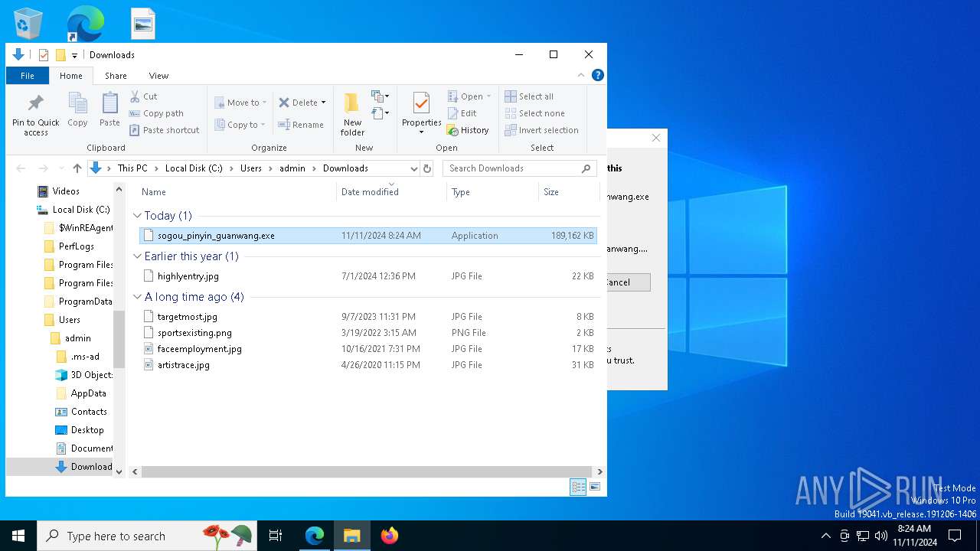Select Desktop folder in navigation tree
This screenshot has width=980, height=551.
87,430
